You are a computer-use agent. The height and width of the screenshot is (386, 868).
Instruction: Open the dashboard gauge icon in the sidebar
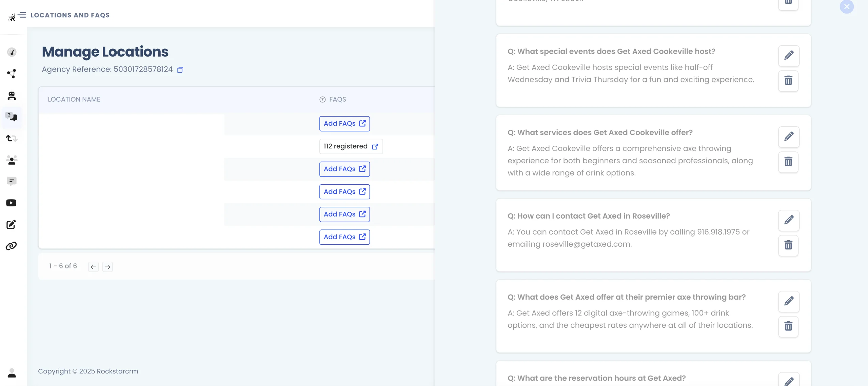12,52
